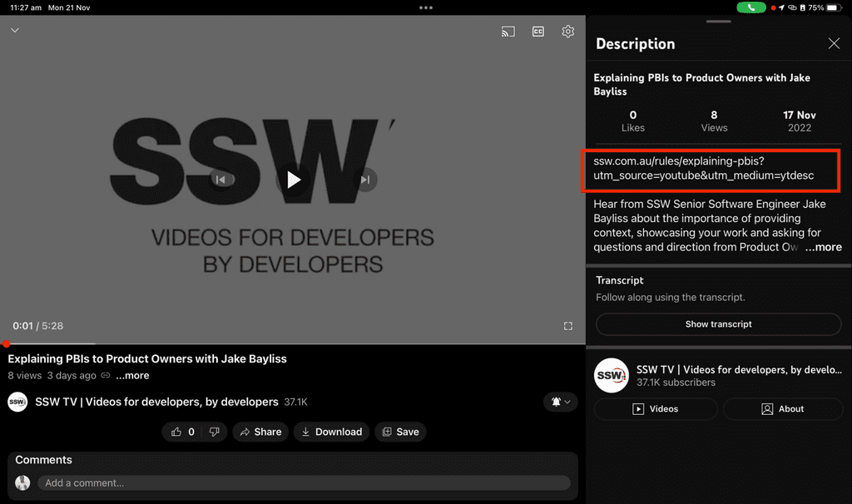Skip to the previous video

(220, 180)
